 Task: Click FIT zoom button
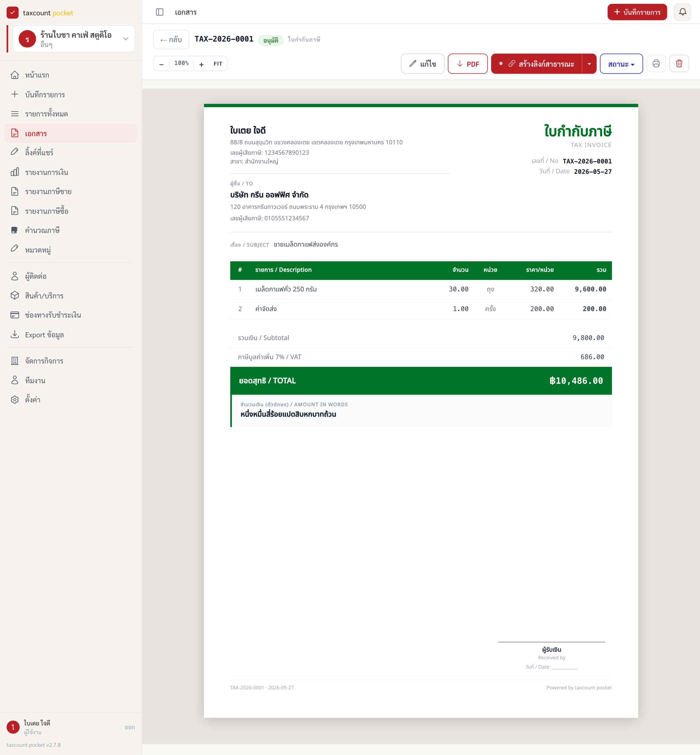[218, 64]
